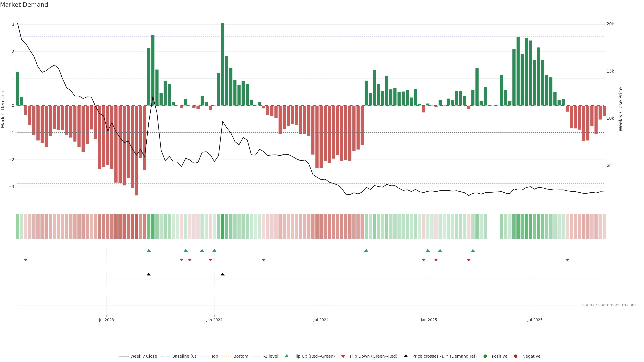Click the black Price crosses -1 legend icon
The image size is (644, 362).
406,356
